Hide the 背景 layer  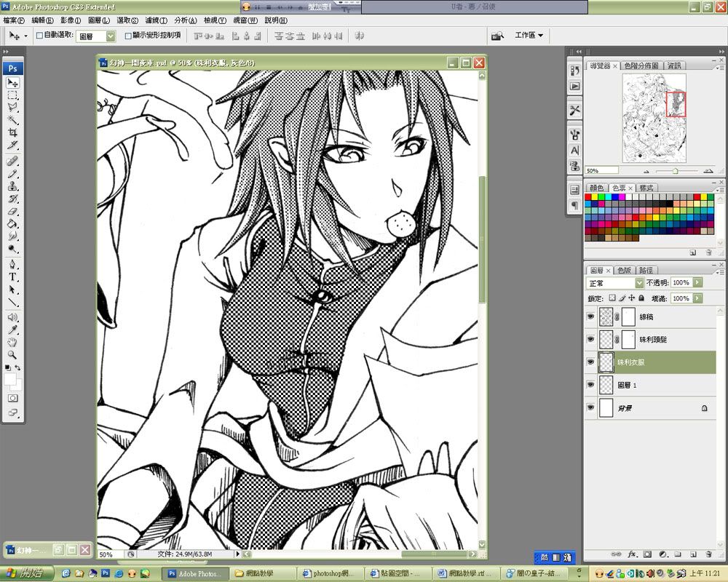click(590, 407)
